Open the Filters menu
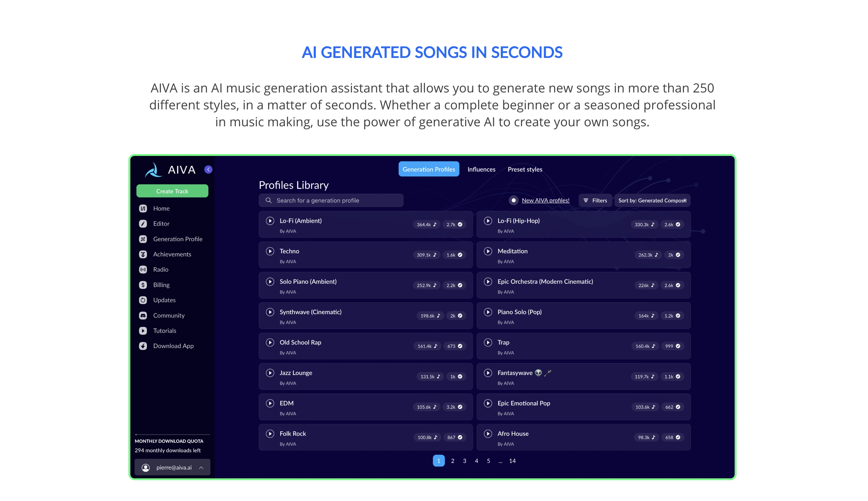 point(595,200)
